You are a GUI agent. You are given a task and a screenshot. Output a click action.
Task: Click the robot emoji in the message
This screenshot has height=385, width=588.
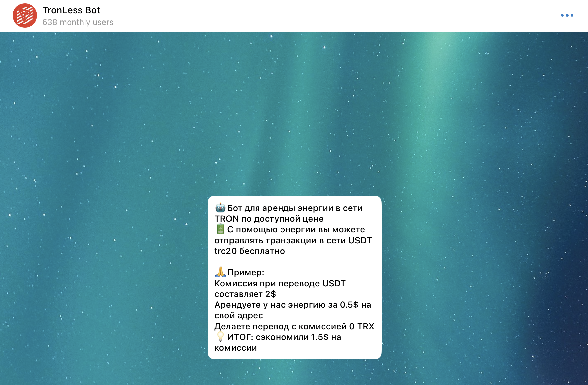(x=220, y=208)
